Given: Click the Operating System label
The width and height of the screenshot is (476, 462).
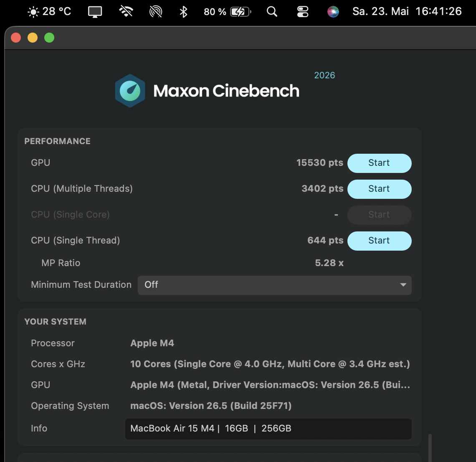Looking at the screenshot, I should 70,406.
